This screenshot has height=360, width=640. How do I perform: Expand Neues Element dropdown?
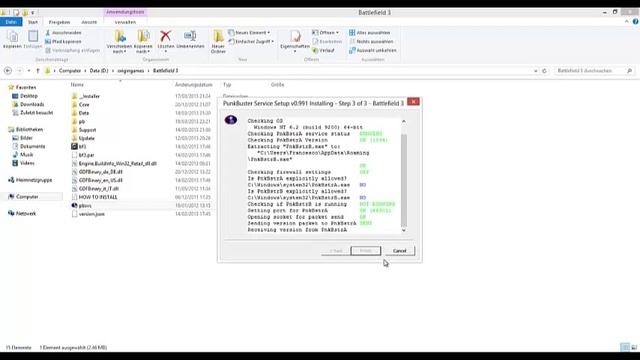[249, 33]
